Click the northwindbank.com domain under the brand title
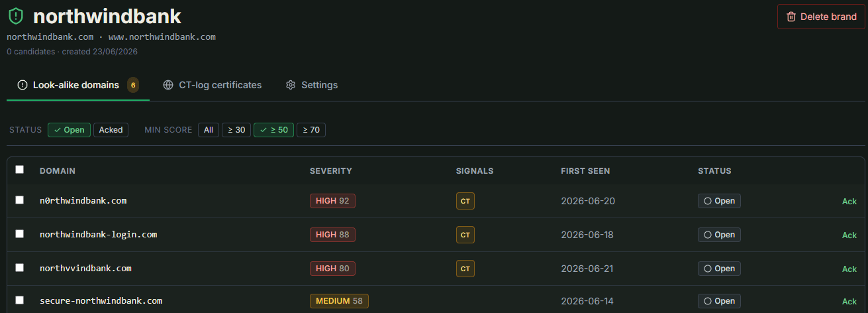This screenshot has height=313, width=868. click(x=50, y=36)
